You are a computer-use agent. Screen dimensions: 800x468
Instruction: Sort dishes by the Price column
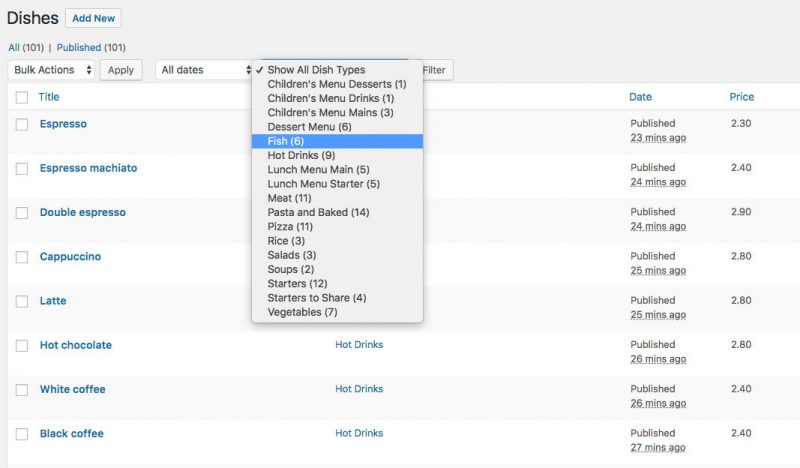pyautogui.click(x=741, y=97)
